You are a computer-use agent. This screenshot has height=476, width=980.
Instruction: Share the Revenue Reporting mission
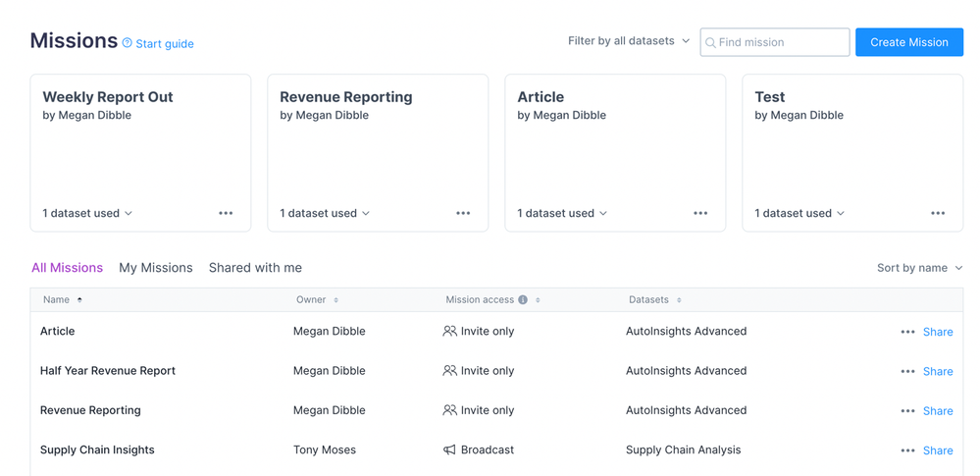938,411
